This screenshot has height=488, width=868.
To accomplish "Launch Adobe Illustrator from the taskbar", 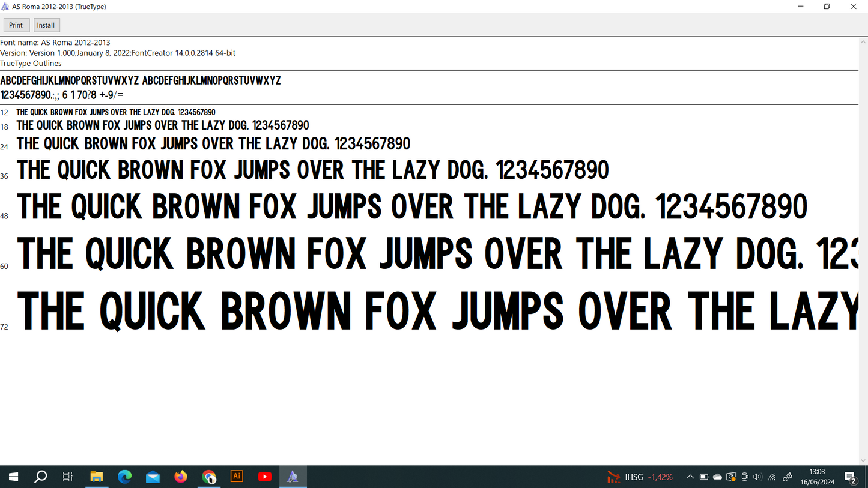I will 236,476.
